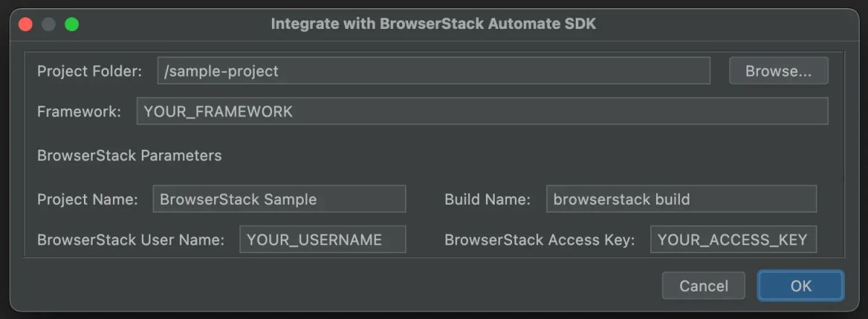This screenshot has height=319, width=868.
Task: Click the green maximize window button
Action: [71, 24]
